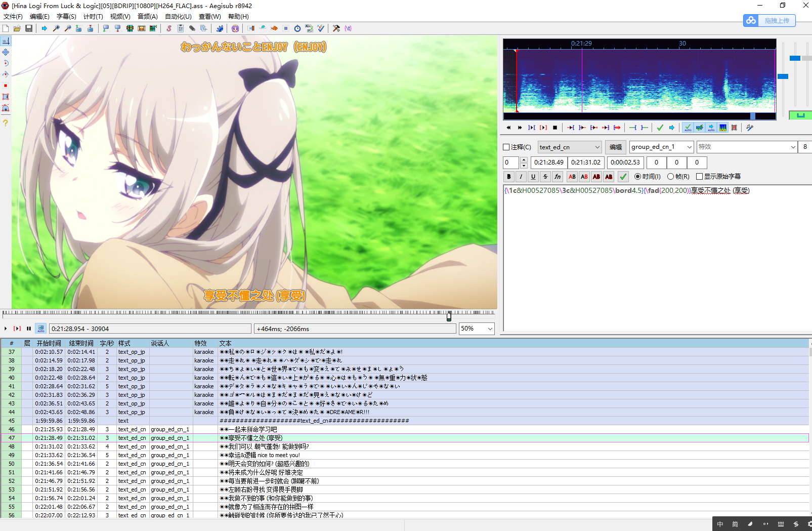Click the Jump video to time icon
The height and width of the screenshot is (531, 812).
pyautogui.click(x=44, y=28)
